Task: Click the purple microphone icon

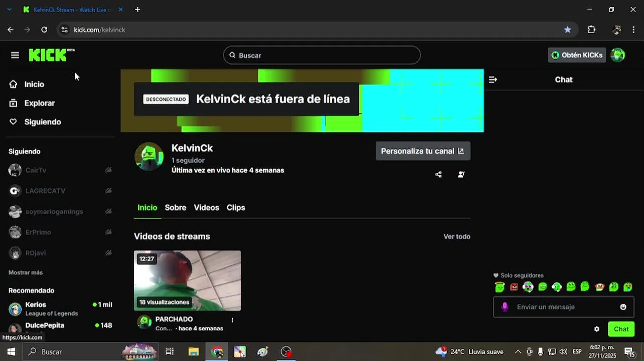Action: (505, 307)
